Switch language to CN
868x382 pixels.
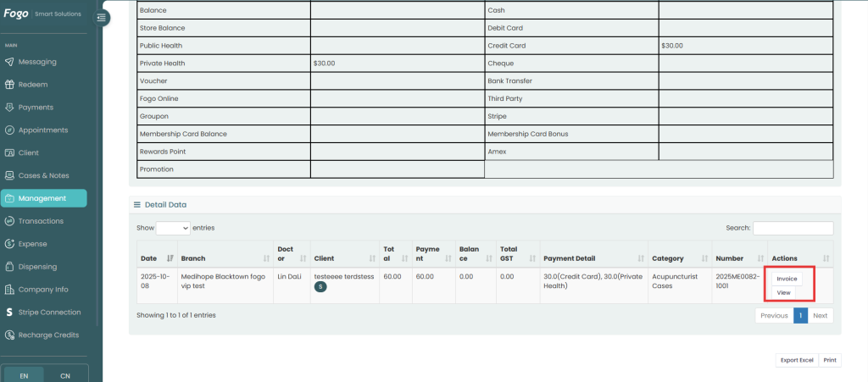[65, 375]
